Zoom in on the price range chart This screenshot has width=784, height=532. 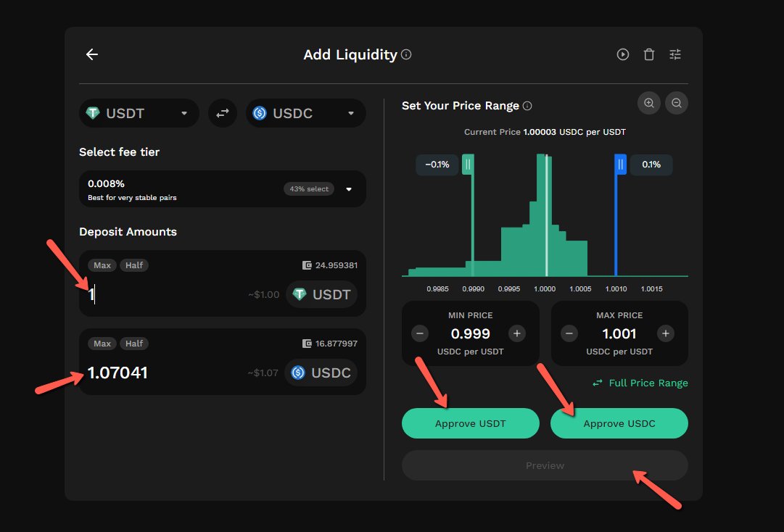[x=649, y=103]
